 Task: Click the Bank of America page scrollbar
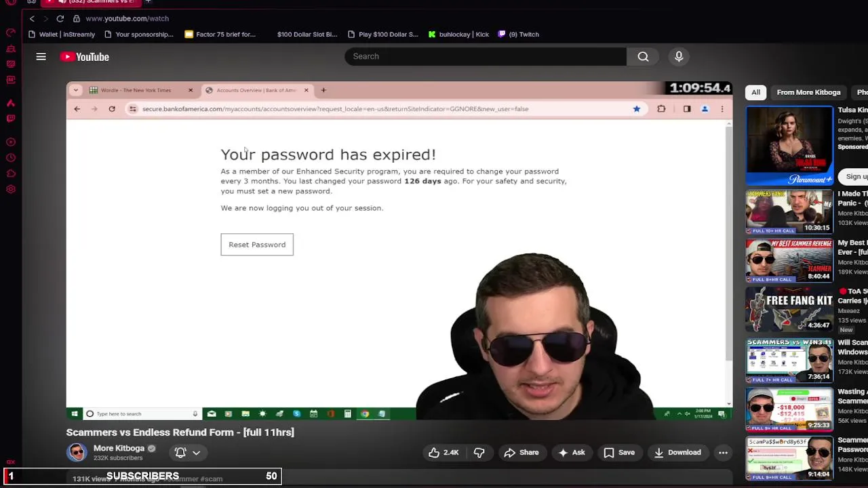click(x=729, y=244)
